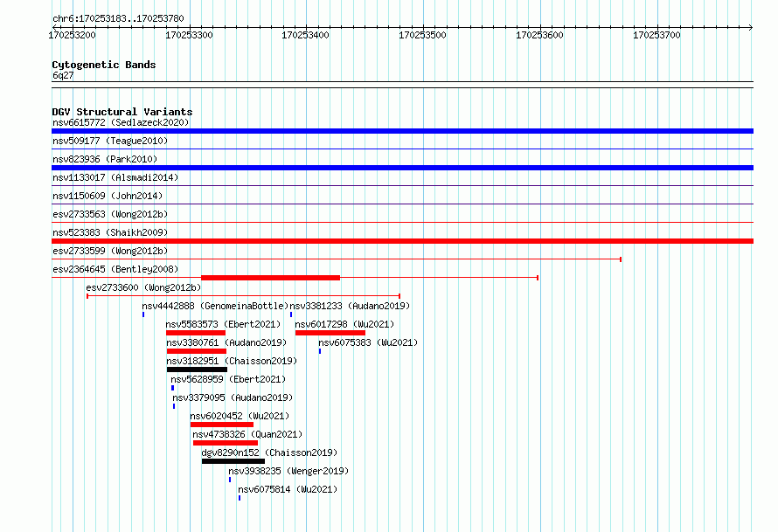Click the Cytogenetic Bands track heading
The width and height of the screenshot is (778, 532).
pyautogui.click(x=104, y=65)
